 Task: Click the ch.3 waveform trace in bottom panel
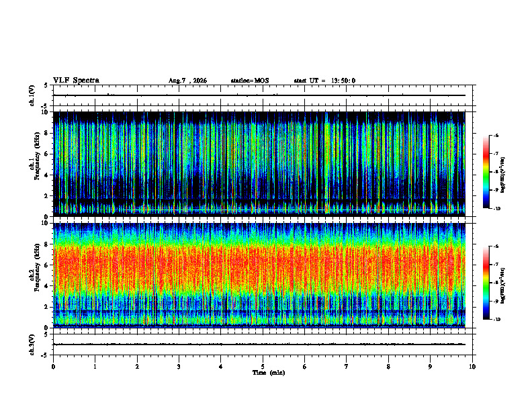(259, 345)
